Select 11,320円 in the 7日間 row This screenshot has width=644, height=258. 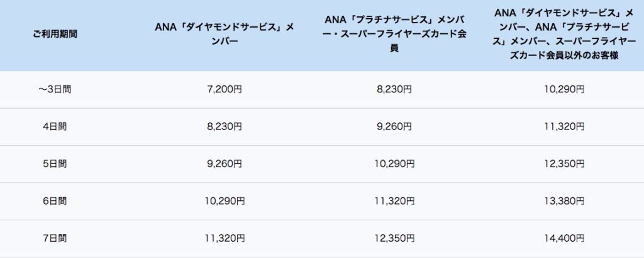click(x=225, y=238)
